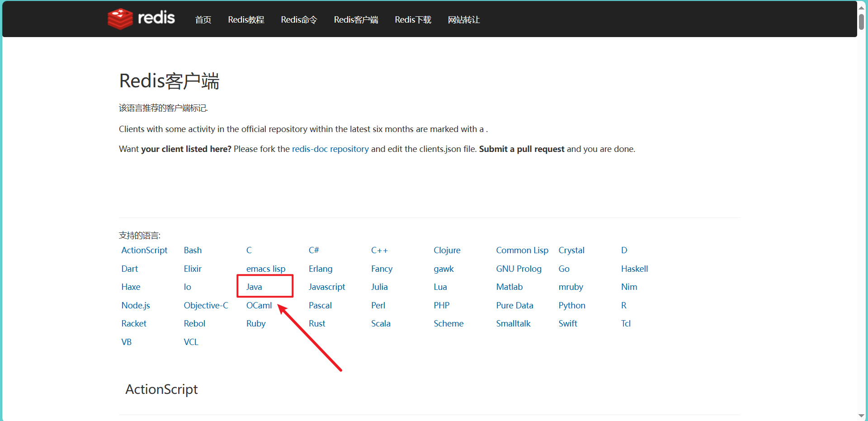Viewport: 868px width, 421px height.
Task: Open the Dart link
Action: pyautogui.click(x=130, y=269)
